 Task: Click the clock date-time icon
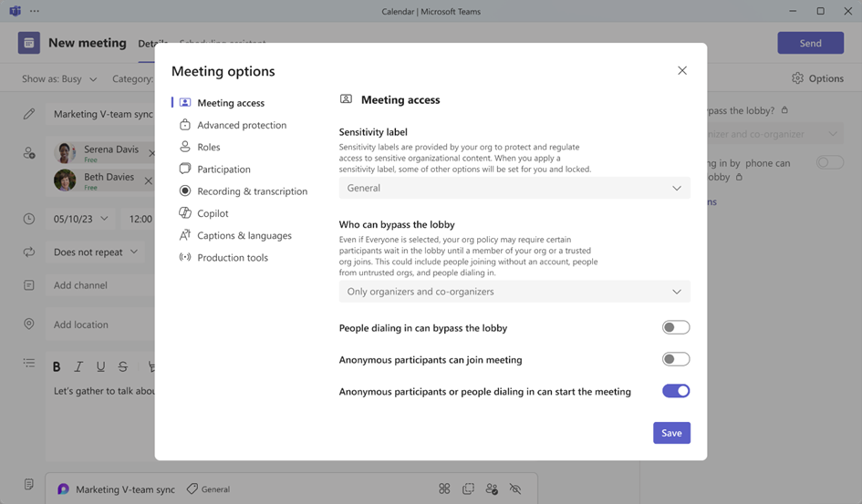[x=29, y=219]
